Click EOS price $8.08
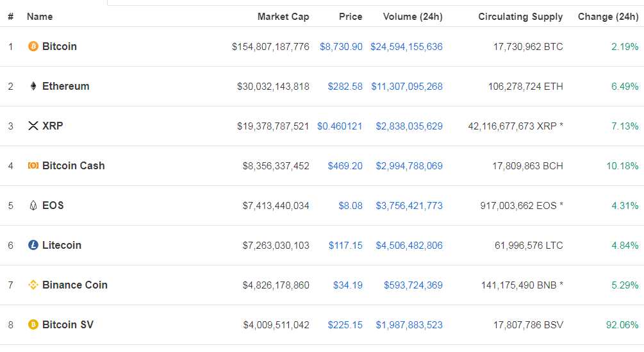Viewport: 644px width, 352px height. (351, 206)
